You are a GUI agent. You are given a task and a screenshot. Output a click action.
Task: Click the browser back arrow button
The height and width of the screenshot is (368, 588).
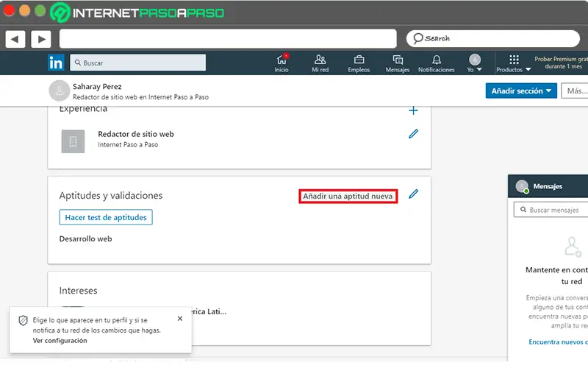click(x=15, y=39)
